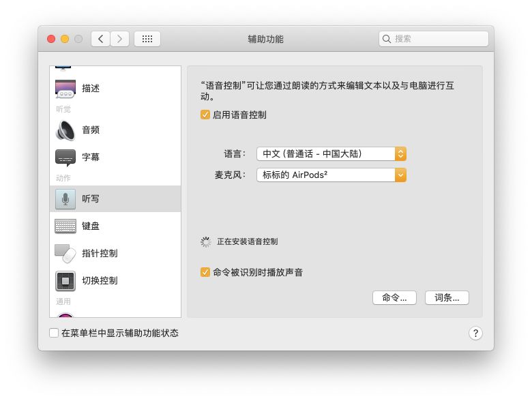Go forward with the right chevron

click(119, 39)
